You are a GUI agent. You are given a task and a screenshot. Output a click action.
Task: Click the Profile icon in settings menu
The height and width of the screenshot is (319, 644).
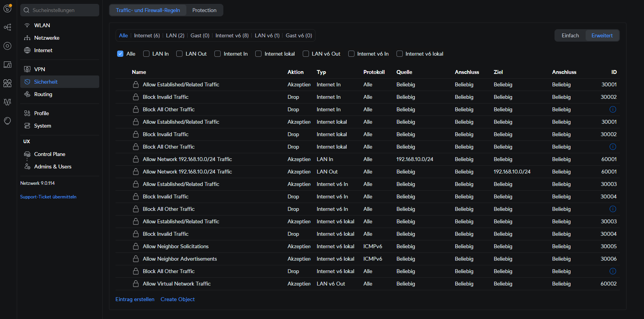point(27,113)
